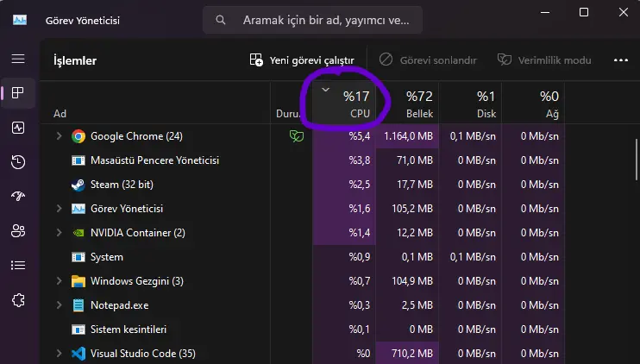The height and width of the screenshot is (364, 640).
Task: Sort by the Ad column header
Action: click(x=155, y=104)
